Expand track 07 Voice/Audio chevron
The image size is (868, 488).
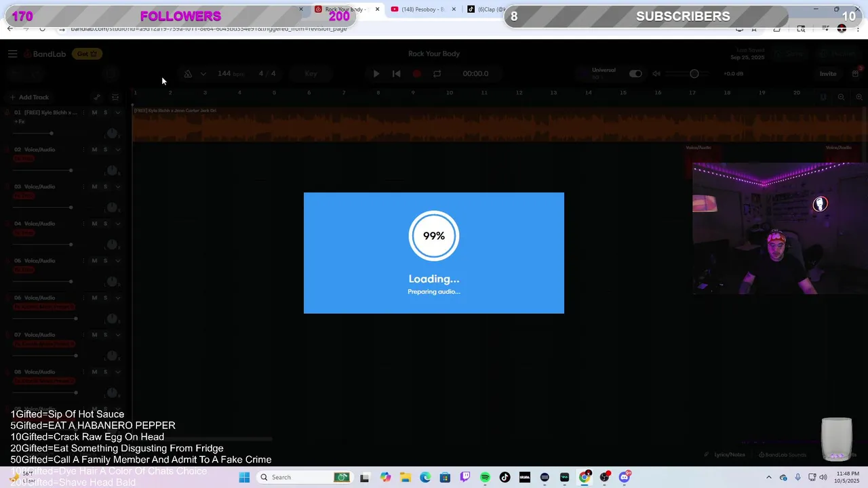117,335
